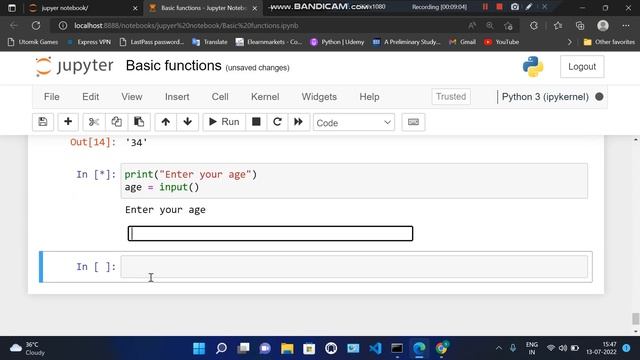Copy selected cells icon

click(116, 122)
